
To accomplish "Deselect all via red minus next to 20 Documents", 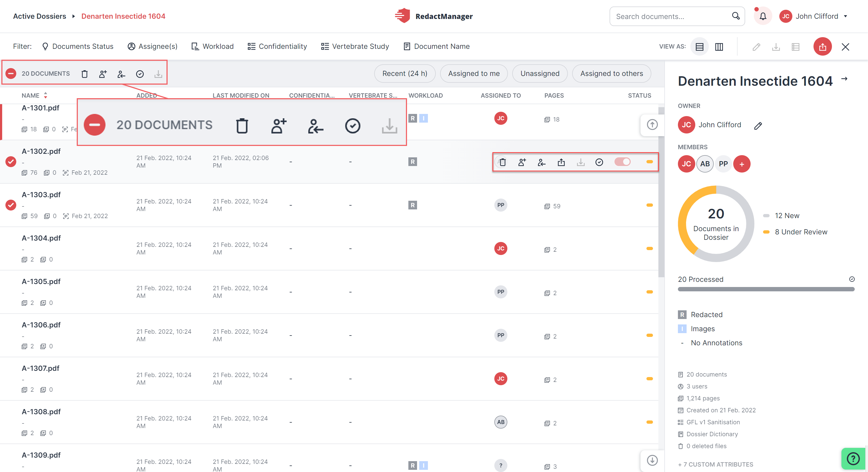I will [11, 74].
